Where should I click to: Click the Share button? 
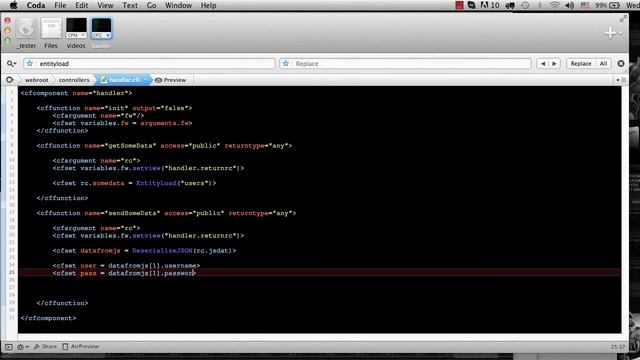45,347
